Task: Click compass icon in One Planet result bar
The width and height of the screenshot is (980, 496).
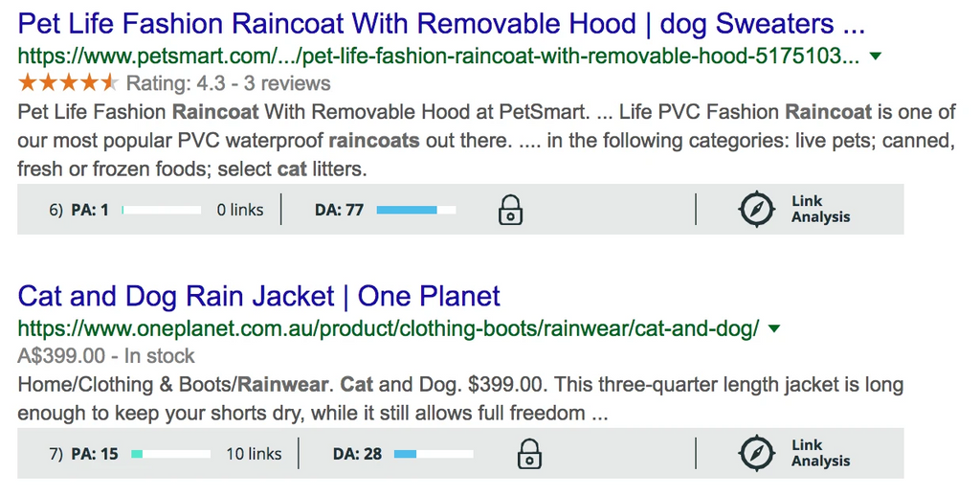Action: click(x=757, y=453)
